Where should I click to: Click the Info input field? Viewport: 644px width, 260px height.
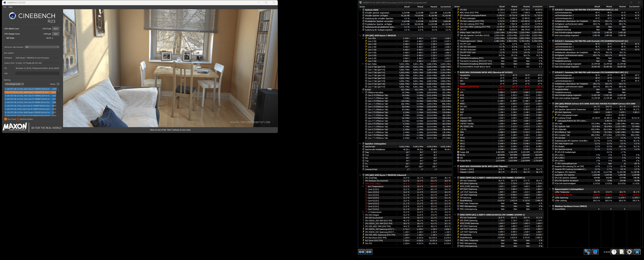click(x=37, y=73)
